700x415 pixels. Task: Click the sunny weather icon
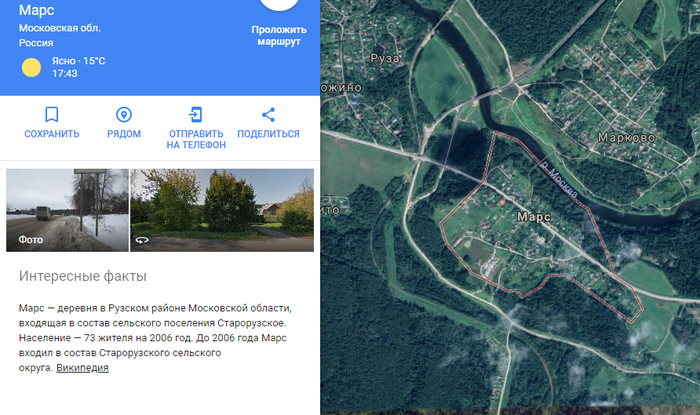31,67
